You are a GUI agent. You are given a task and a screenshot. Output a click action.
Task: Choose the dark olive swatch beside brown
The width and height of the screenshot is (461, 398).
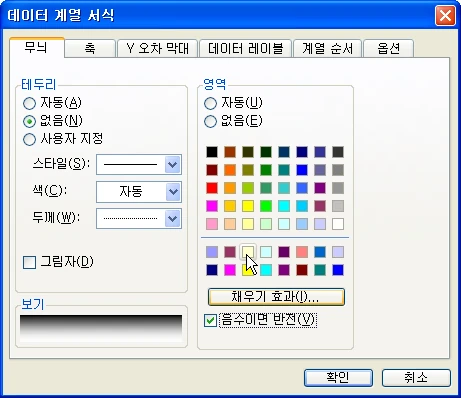248,152
